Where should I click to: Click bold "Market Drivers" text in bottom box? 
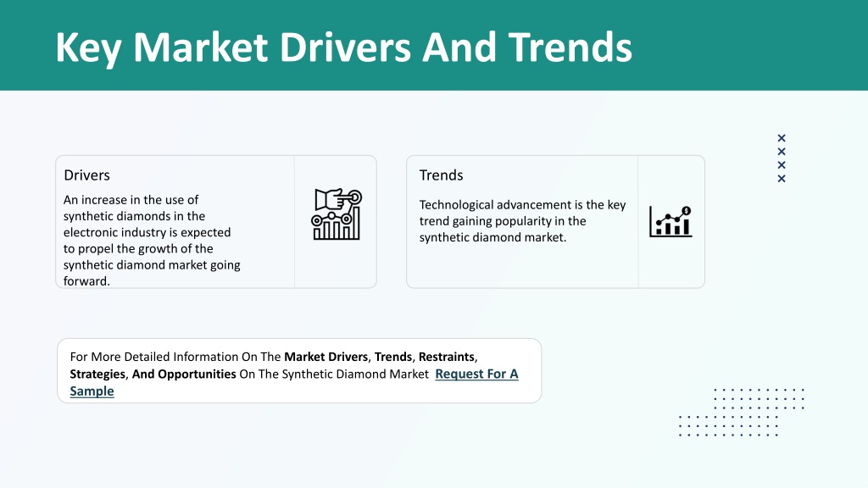[x=326, y=357]
